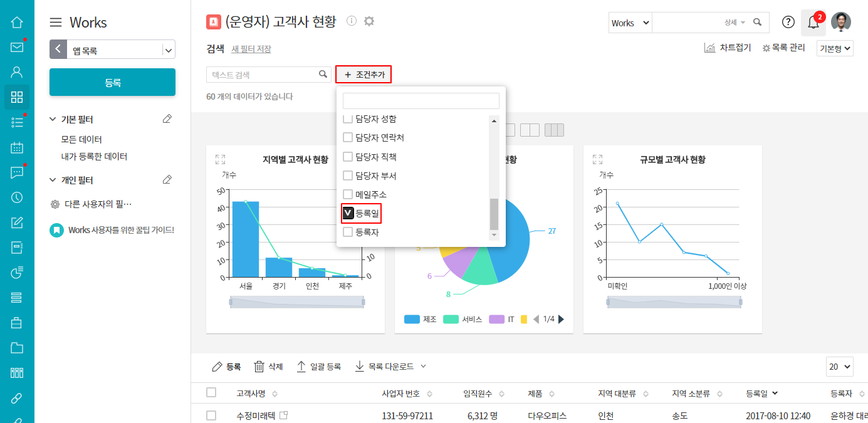Expand the regional customer chart fullscreen

click(220, 160)
